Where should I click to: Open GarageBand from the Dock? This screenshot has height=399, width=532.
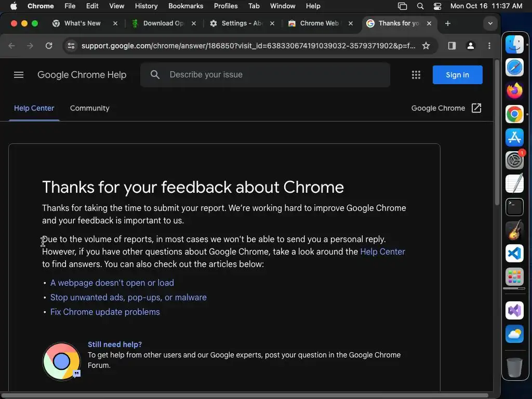[514, 230]
